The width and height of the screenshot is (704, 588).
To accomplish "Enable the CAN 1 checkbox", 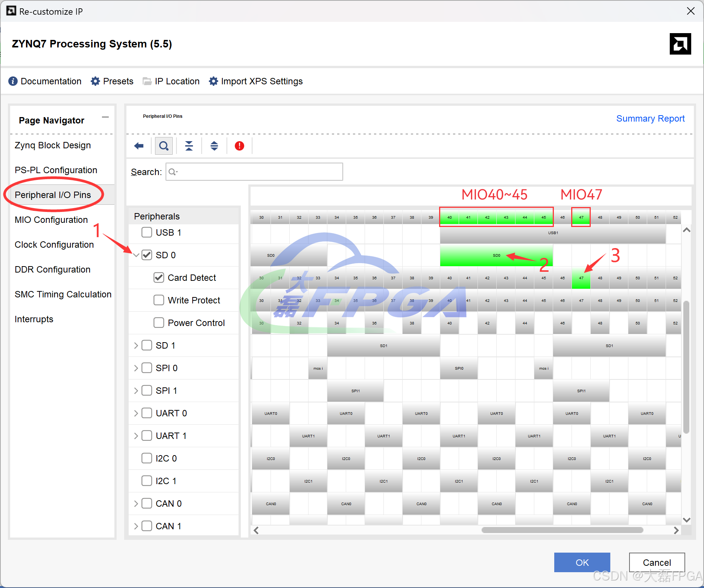I will click(x=147, y=526).
